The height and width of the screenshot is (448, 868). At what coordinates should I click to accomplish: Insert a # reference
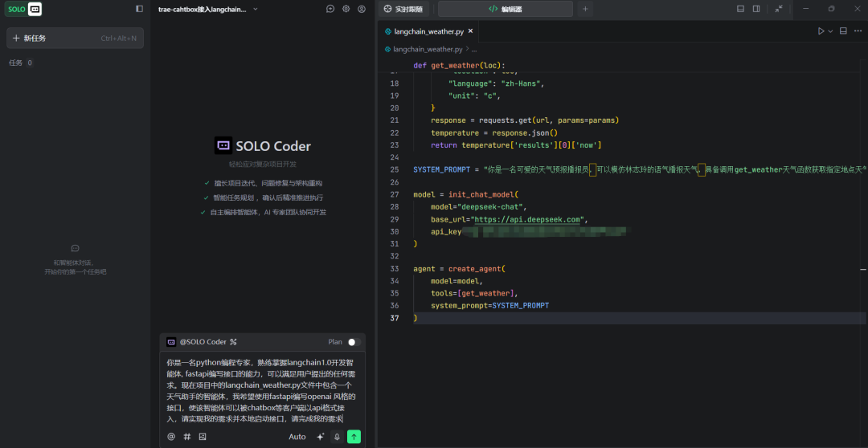coord(187,437)
